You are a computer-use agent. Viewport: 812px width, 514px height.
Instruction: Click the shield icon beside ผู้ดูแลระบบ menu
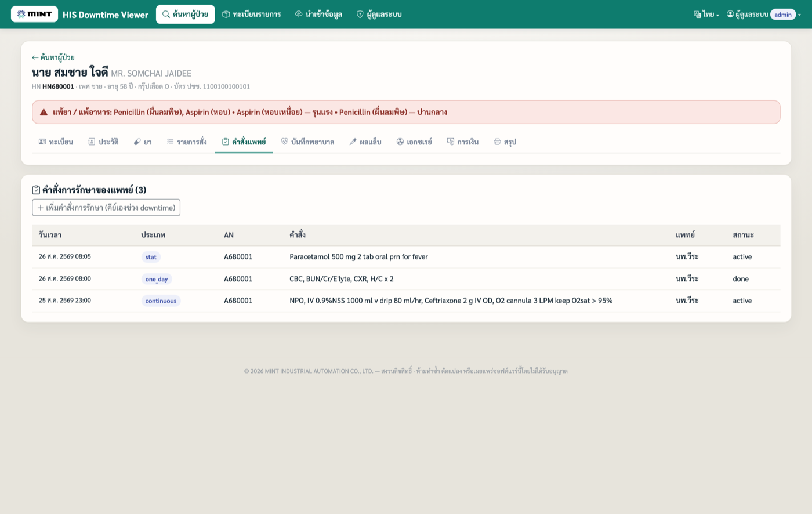pos(360,14)
